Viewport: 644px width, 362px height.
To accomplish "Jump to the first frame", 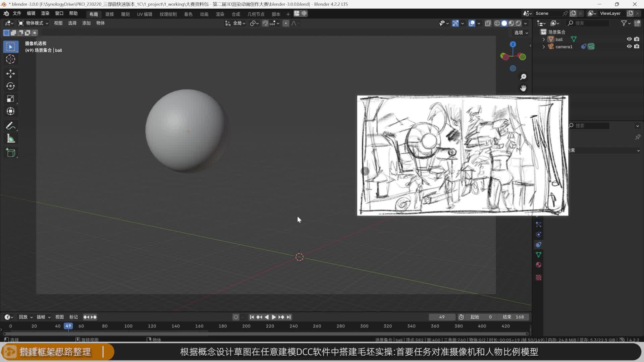I will click(x=252, y=317).
